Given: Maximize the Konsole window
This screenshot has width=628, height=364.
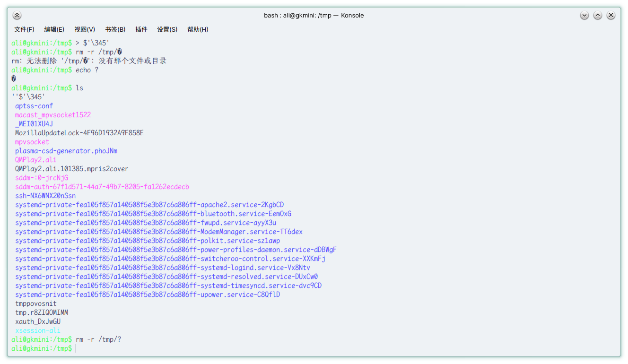Looking at the screenshot, I should pyautogui.click(x=598, y=15).
